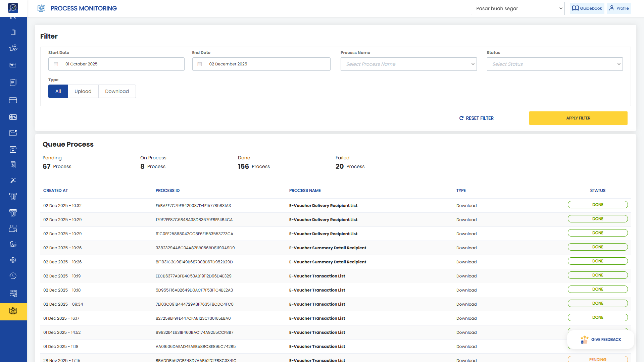This screenshot has height=362, width=644.
Task: Click process ID 179E7FF87C6B48A38D83679FBFE4B4CA
Action: (x=194, y=220)
